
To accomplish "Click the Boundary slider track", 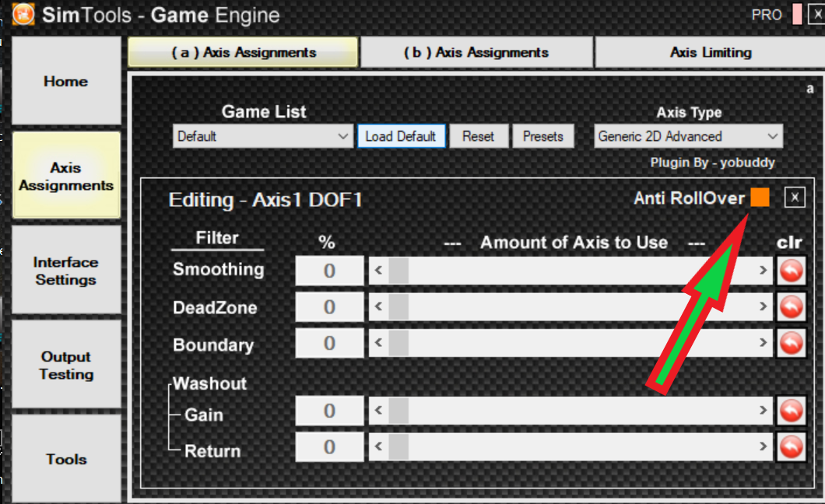I will (570, 343).
